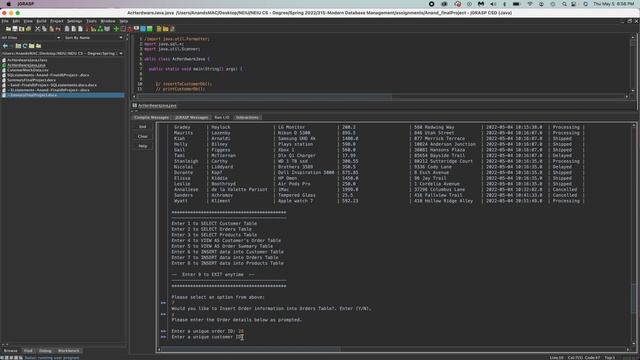Switch to the Interactions tab

[247, 118]
